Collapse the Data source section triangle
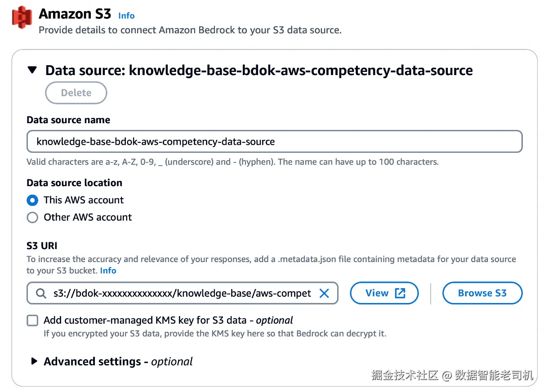 pos(32,70)
